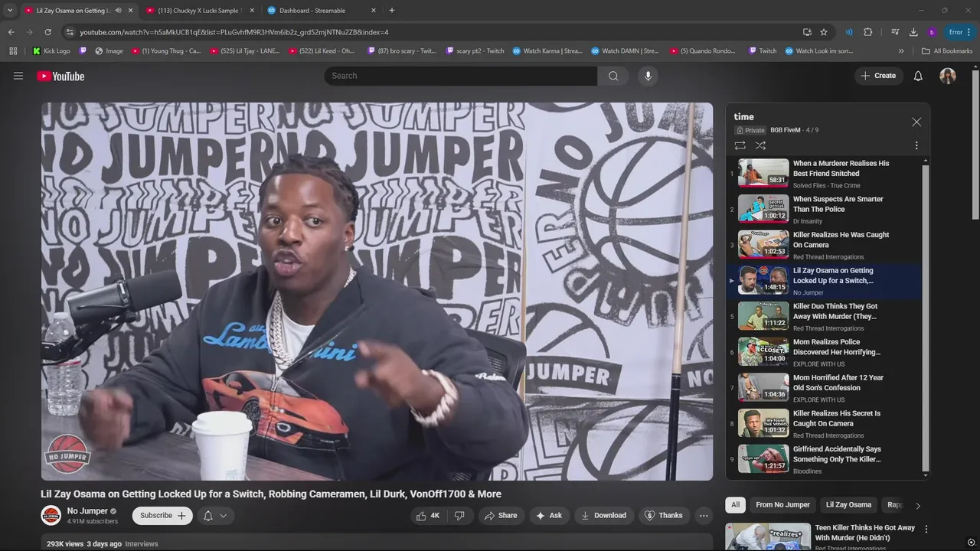This screenshot has width=980, height=551.
Task: Open the 'Watch DAMN' Streamable bookmark
Action: pos(625,51)
